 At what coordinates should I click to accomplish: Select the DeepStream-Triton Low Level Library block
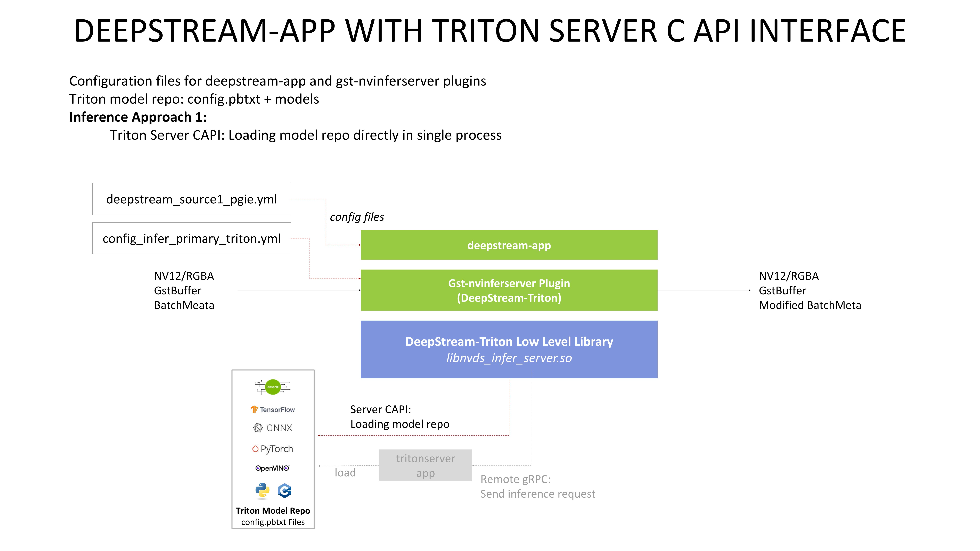coord(509,349)
